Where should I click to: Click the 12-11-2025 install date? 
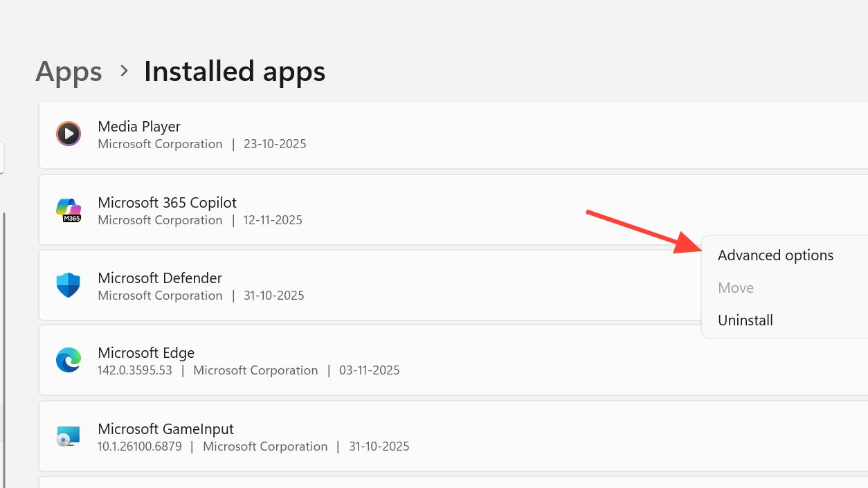point(273,220)
